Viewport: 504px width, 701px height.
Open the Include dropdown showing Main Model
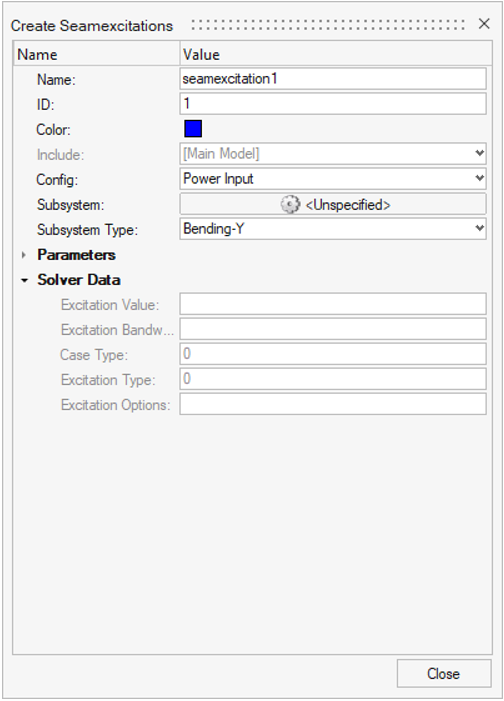click(333, 154)
